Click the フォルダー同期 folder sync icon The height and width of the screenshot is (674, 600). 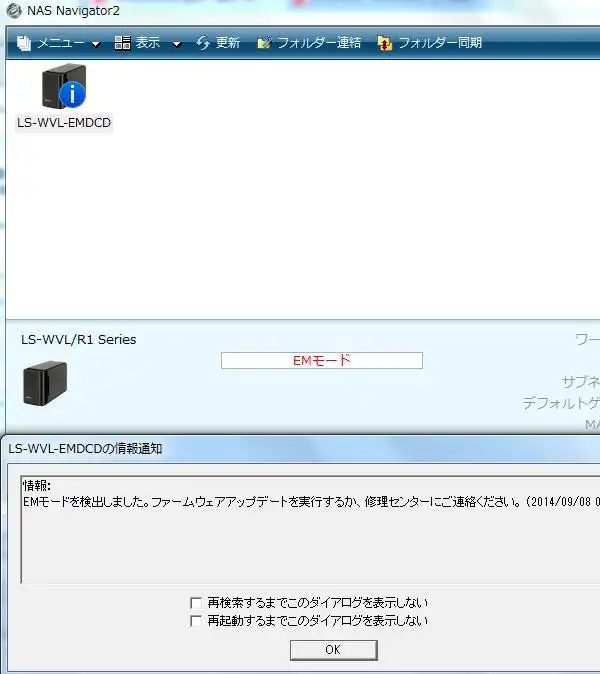tap(384, 43)
